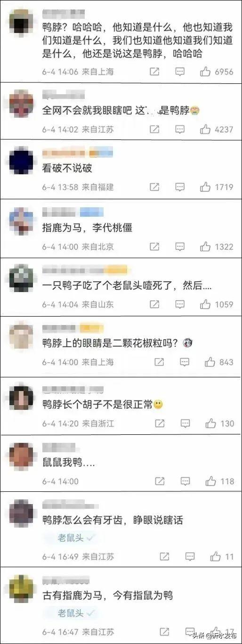Image resolution: width=242 pixels, height=644 pixels.
Task: Like the 指鹿为马,李代桃僵 comment
Action: 205,246
